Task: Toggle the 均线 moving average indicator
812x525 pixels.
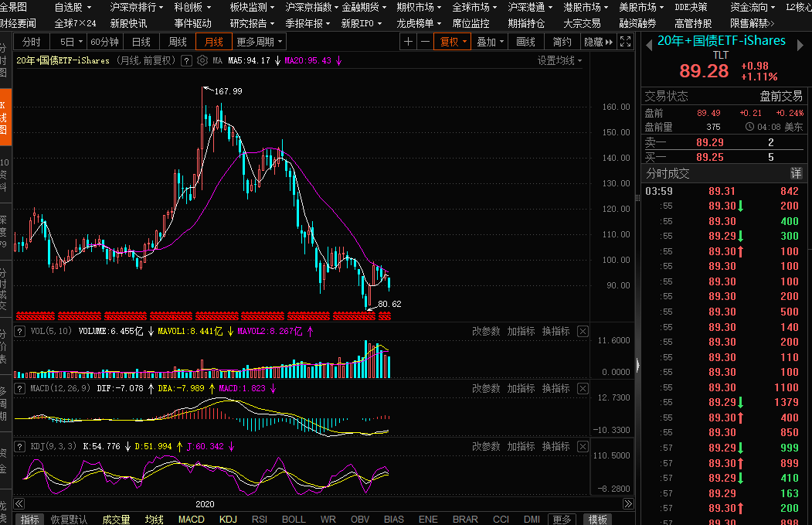Action: point(155,520)
